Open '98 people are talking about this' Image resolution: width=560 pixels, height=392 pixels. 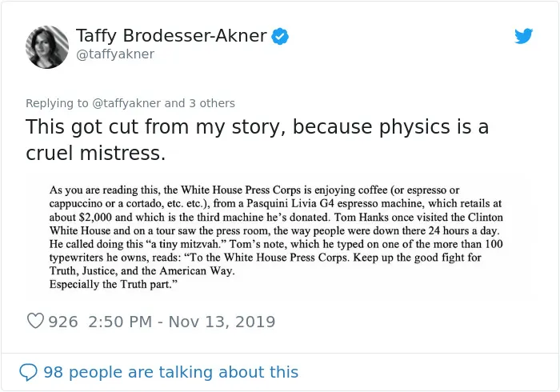(x=170, y=372)
